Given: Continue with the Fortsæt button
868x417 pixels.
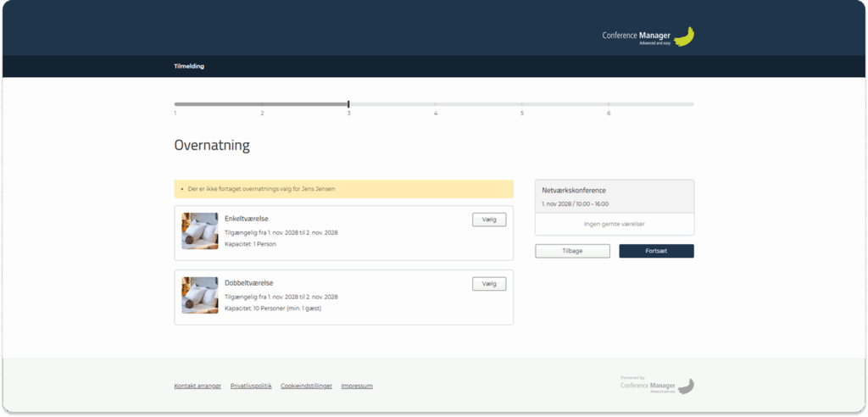Looking at the screenshot, I should (656, 251).
